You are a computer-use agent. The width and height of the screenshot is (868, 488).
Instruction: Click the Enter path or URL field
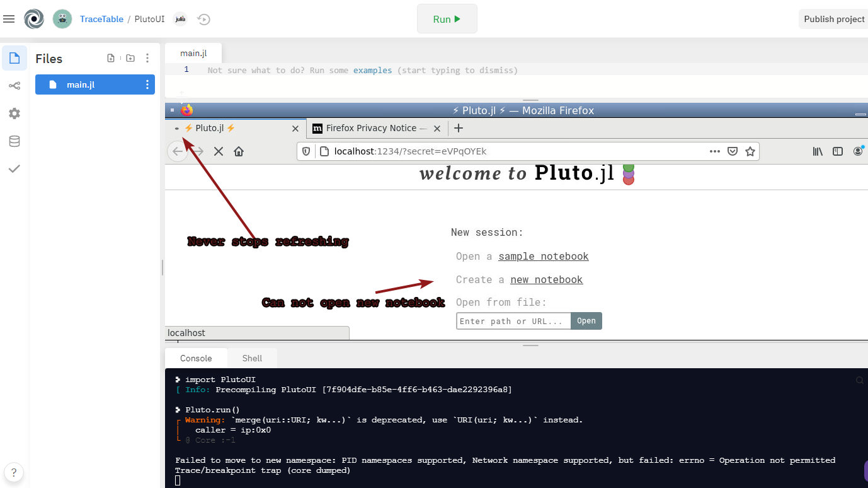coord(513,321)
